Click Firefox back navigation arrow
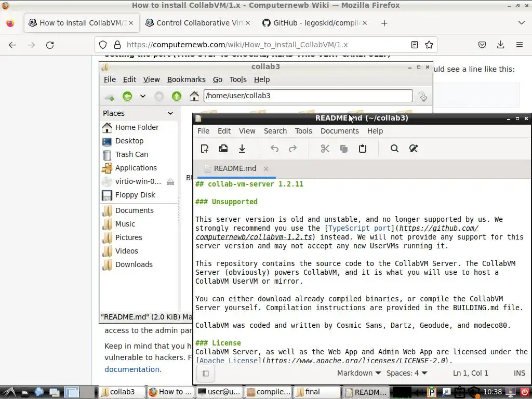Viewport: 532px width, 399px height. pos(12,45)
